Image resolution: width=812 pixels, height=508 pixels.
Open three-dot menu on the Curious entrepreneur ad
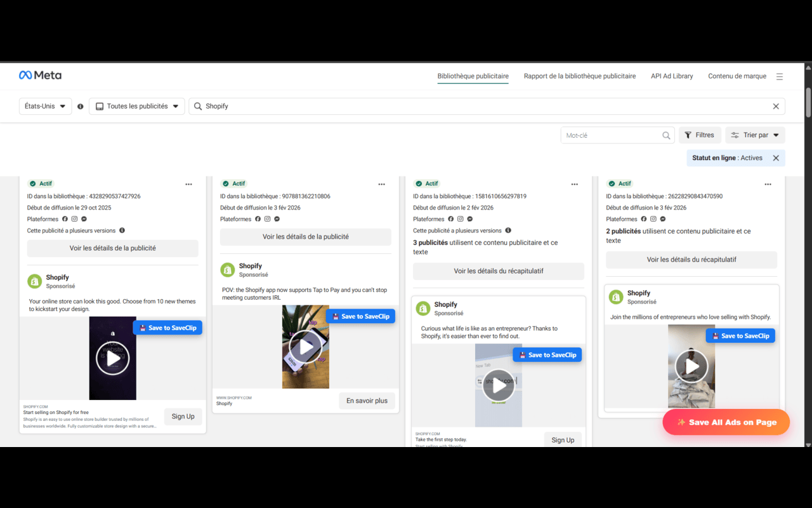pyautogui.click(x=575, y=184)
